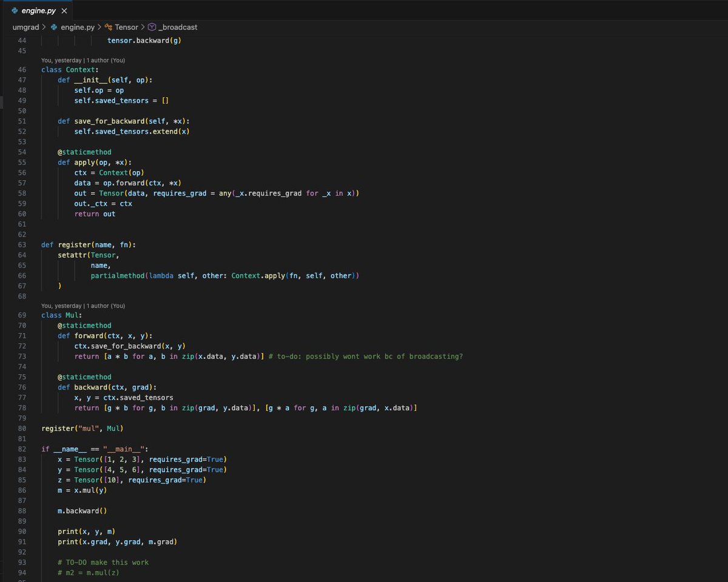Click 'def save_for_backward(self, *x):' line

[124, 121]
